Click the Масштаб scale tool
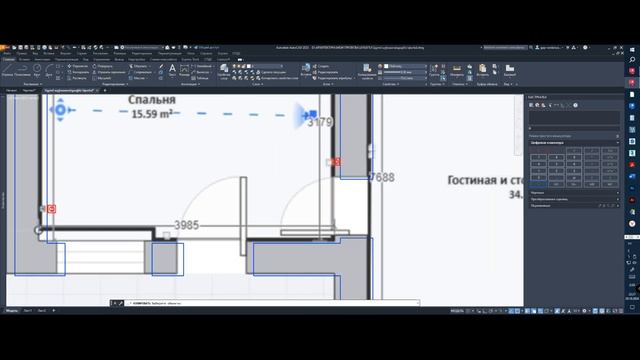The height and width of the screenshot is (360, 640). coord(102,78)
